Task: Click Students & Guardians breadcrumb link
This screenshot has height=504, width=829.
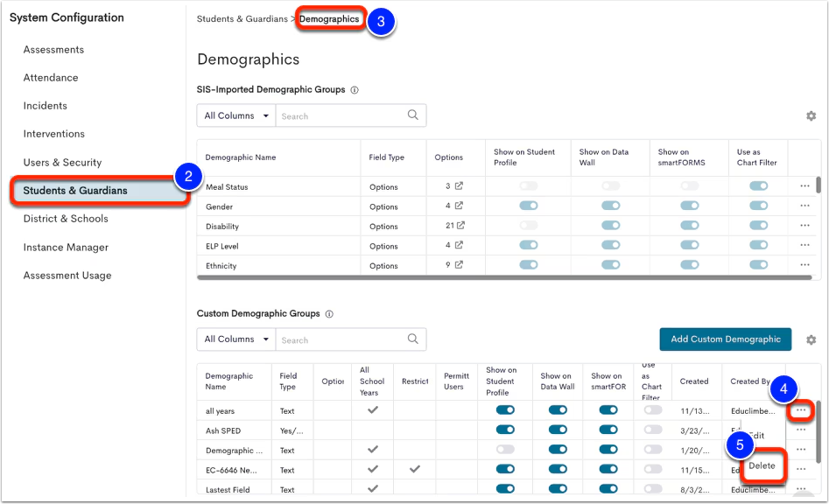Action: pyautogui.click(x=242, y=19)
